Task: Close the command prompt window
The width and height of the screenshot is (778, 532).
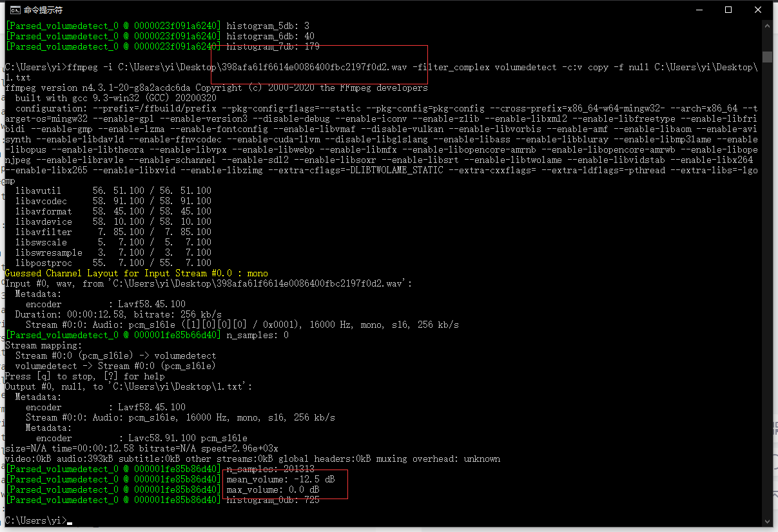Action: click(757, 10)
